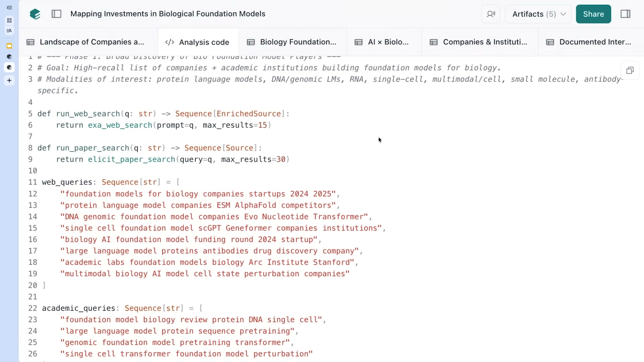Toggle the right side panel icon
The image size is (644, 362).
pyautogui.click(x=626, y=14)
